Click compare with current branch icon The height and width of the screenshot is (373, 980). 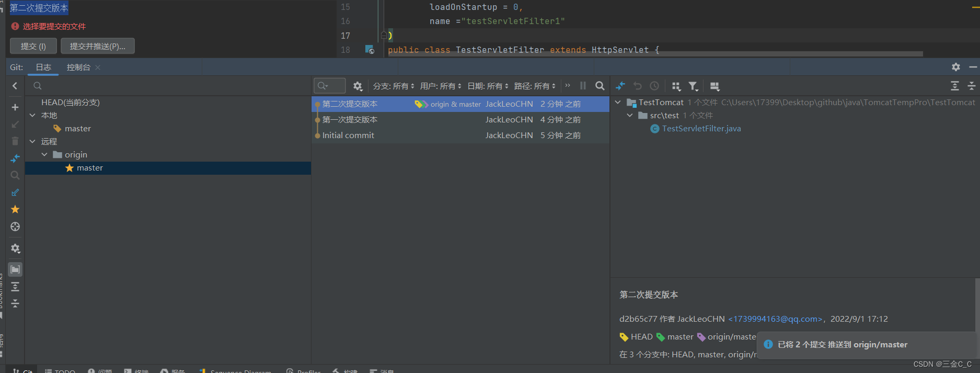pos(15,158)
